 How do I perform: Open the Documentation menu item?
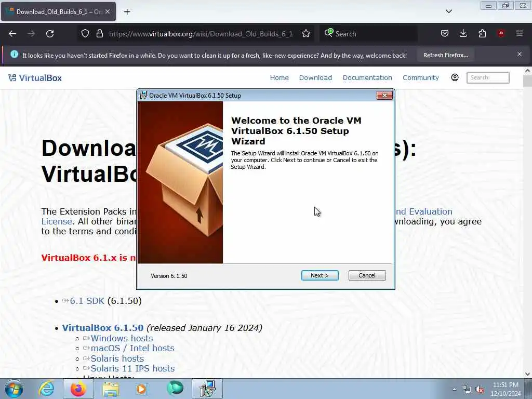(x=367, y=78)
